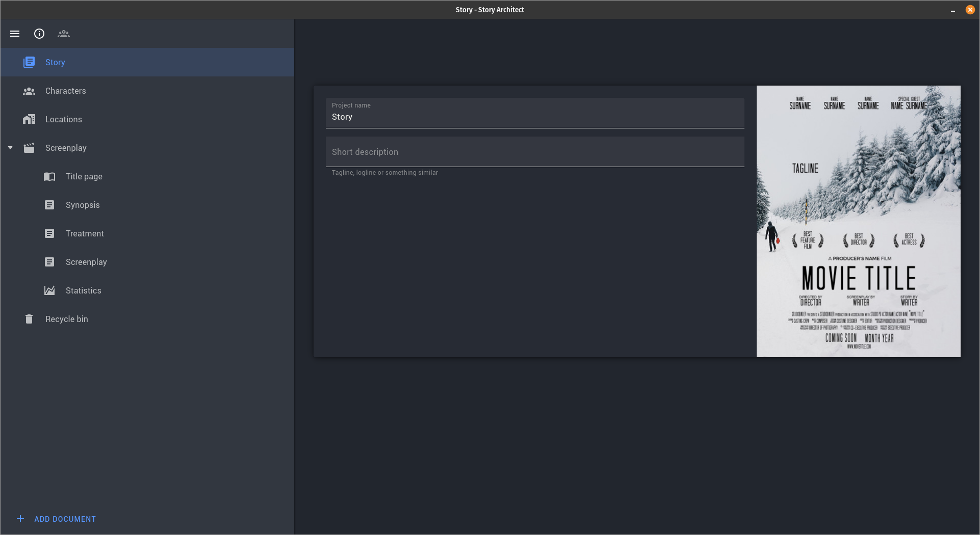Viewport: 980px width, 535px height.
Task: Open the nested Screenplay text document
Action: (x=147, y=262)
